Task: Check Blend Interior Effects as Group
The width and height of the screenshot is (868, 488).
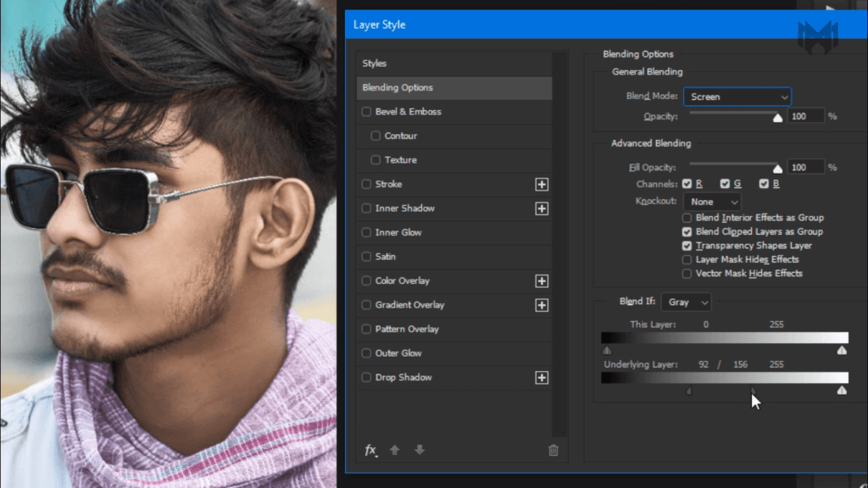Action: [x=687, y=218]
